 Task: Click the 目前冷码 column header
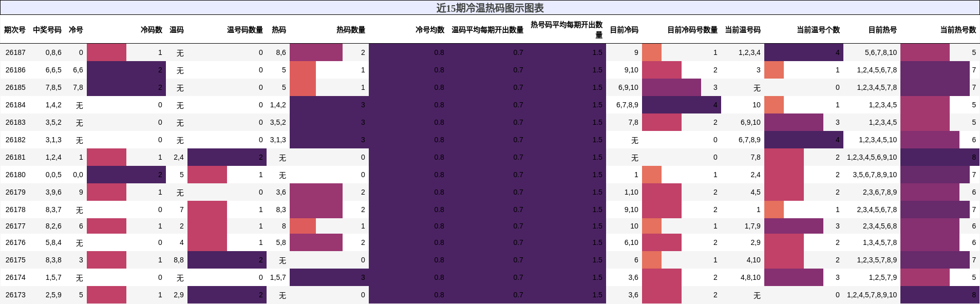[624, 30]
